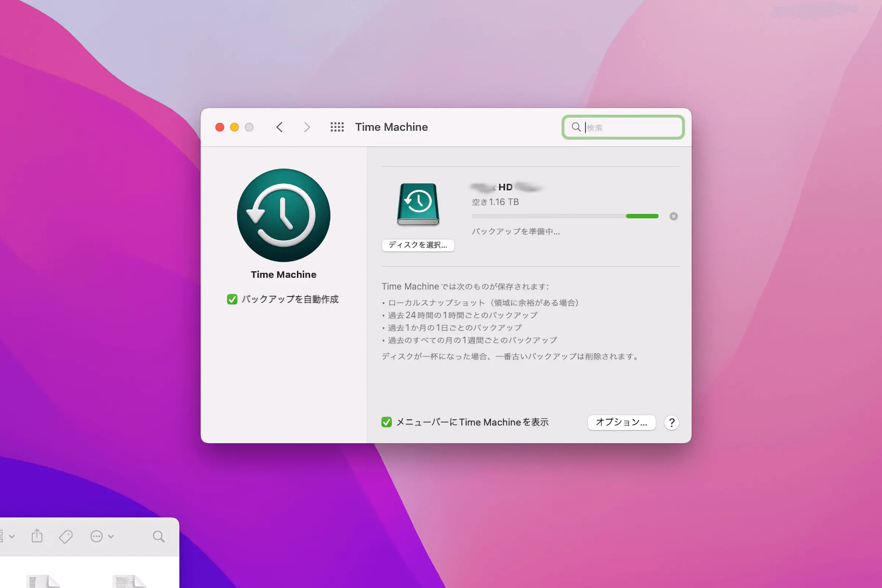Click the Finder tag icon
The image size is (882, 588).
[x=66, y=536]
